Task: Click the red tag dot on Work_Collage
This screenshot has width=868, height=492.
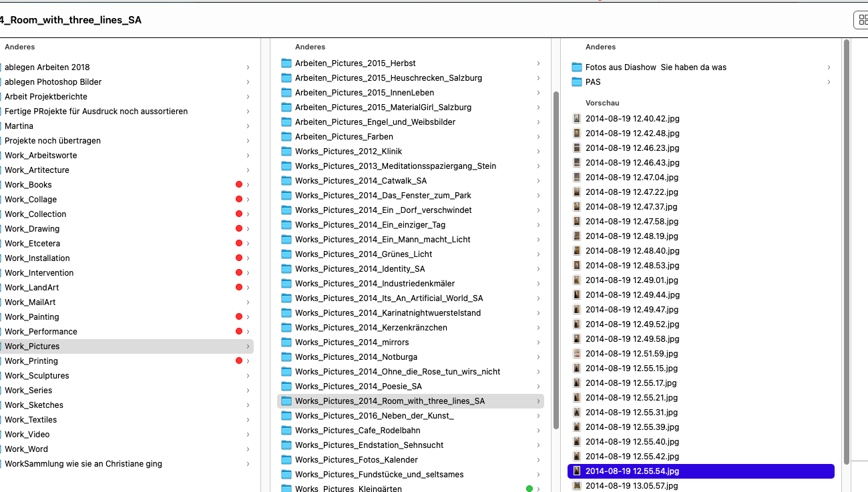Action: pos(238,199)
